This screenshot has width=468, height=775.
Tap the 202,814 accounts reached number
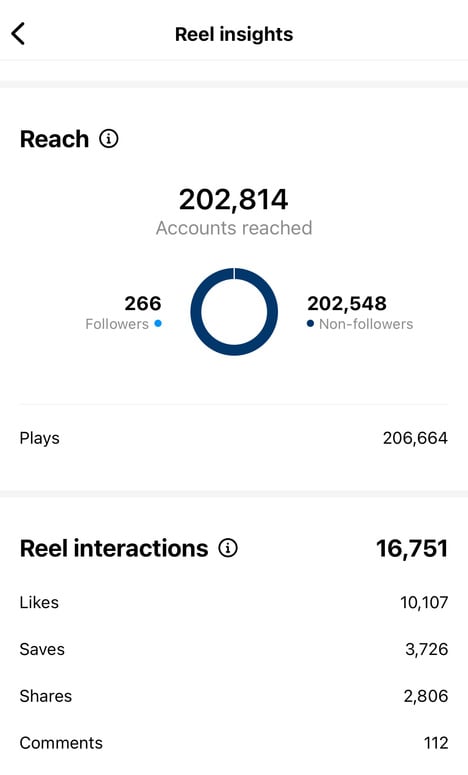click(x=233, y=199)
